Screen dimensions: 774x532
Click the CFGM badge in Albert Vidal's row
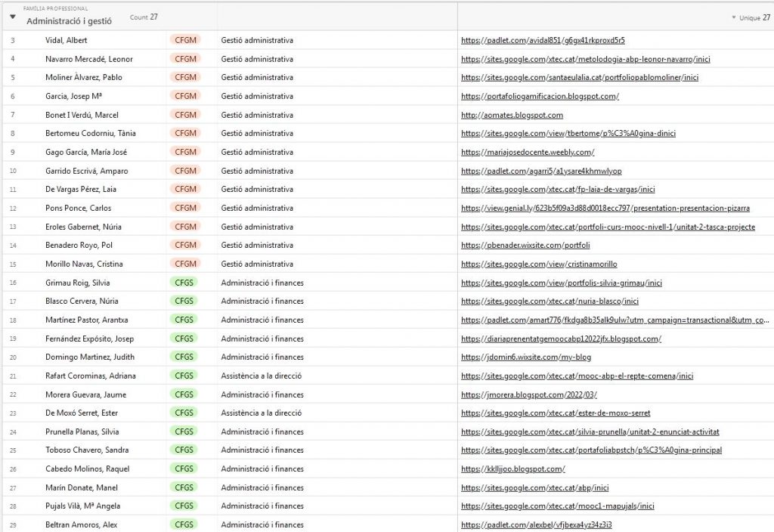tap(185, 41)
